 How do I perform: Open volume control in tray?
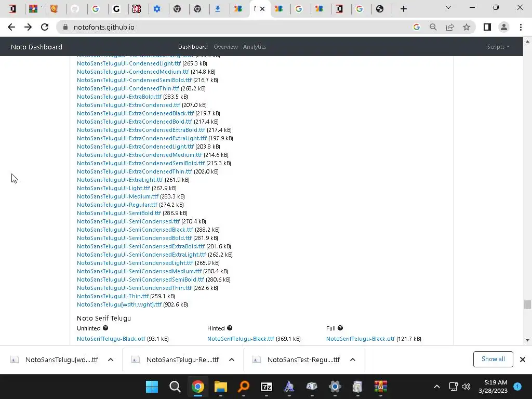click(466, 387)
